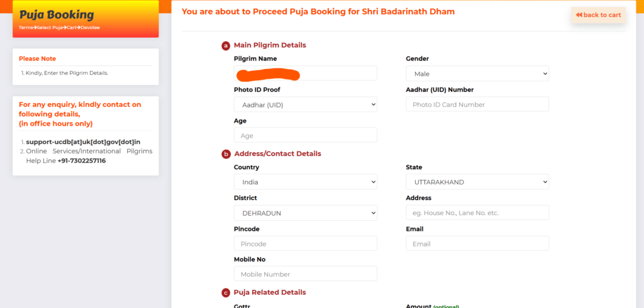This screenshot has height=308, width=644.
Task: Expand the District dropdown showing DEHRADUN
Action: coord(306,213)
